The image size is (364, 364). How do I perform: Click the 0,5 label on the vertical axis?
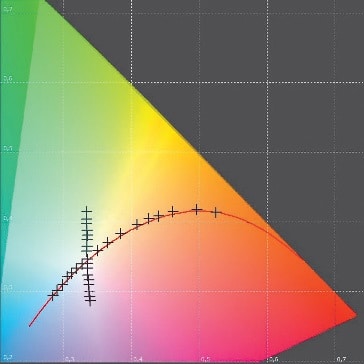pos(7,148)
